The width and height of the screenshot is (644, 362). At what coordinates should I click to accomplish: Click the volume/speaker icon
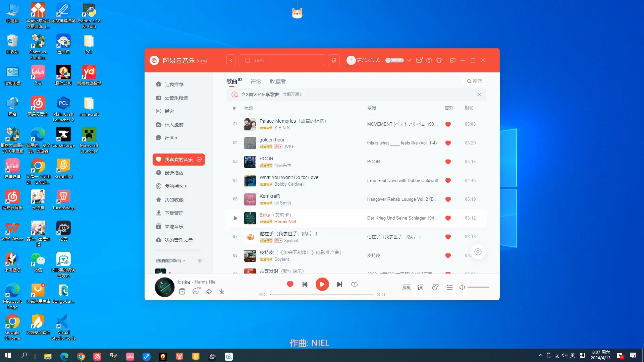[x=462, y=287]
